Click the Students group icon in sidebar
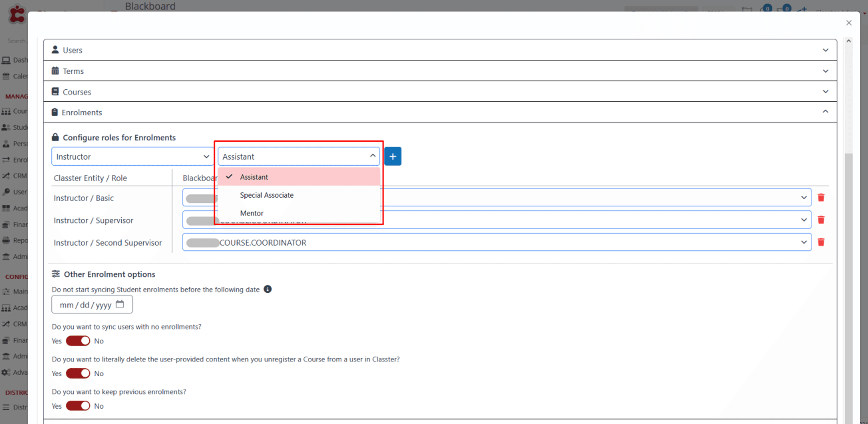This screenshot has width=868, height=424. [x=6, y=127]
